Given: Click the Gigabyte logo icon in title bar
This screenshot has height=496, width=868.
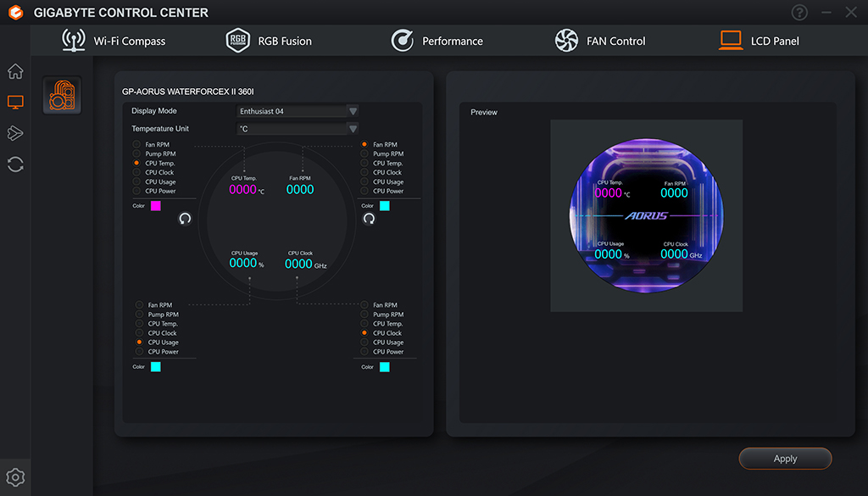Looking at the screenshot, I should click(16, 12).
